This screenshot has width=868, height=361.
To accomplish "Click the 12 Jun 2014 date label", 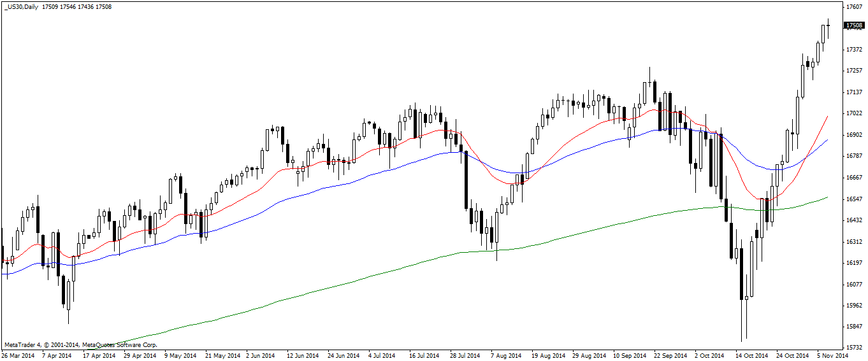I will (303, 356).
